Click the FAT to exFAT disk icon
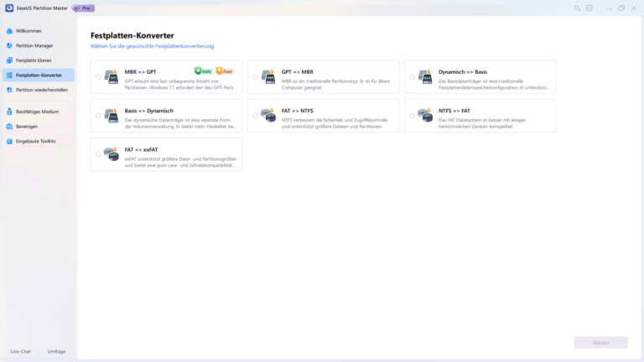Screen dimensions: 644x362 112,154
